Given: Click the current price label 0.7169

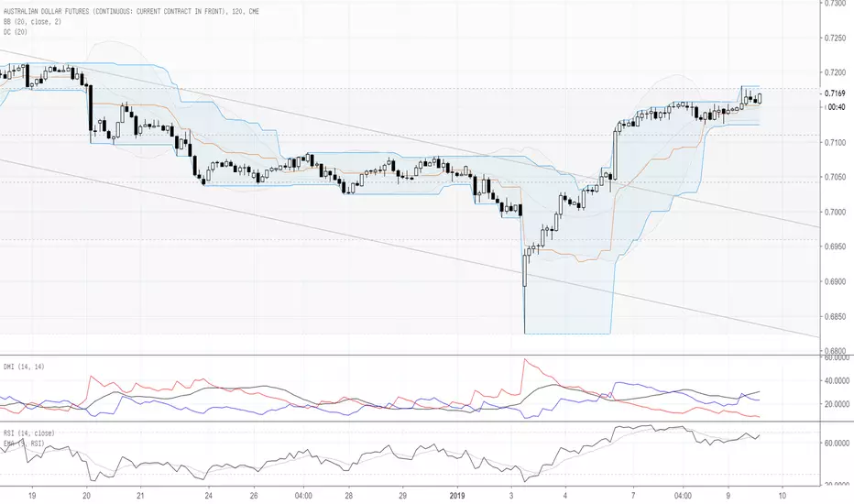Looking at the screenshot, I should (x=835, y=93).
